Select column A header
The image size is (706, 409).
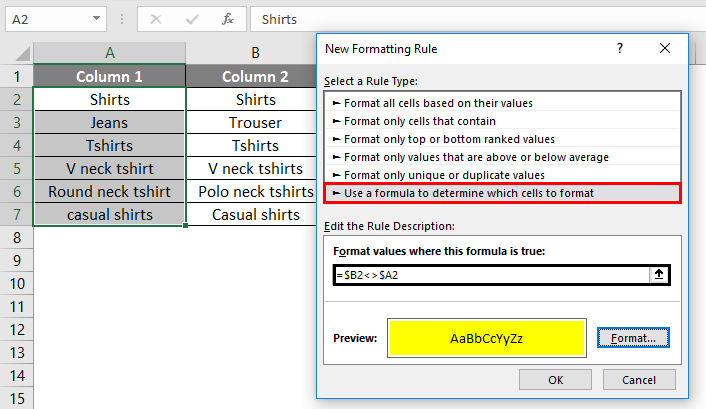[109, 54]
